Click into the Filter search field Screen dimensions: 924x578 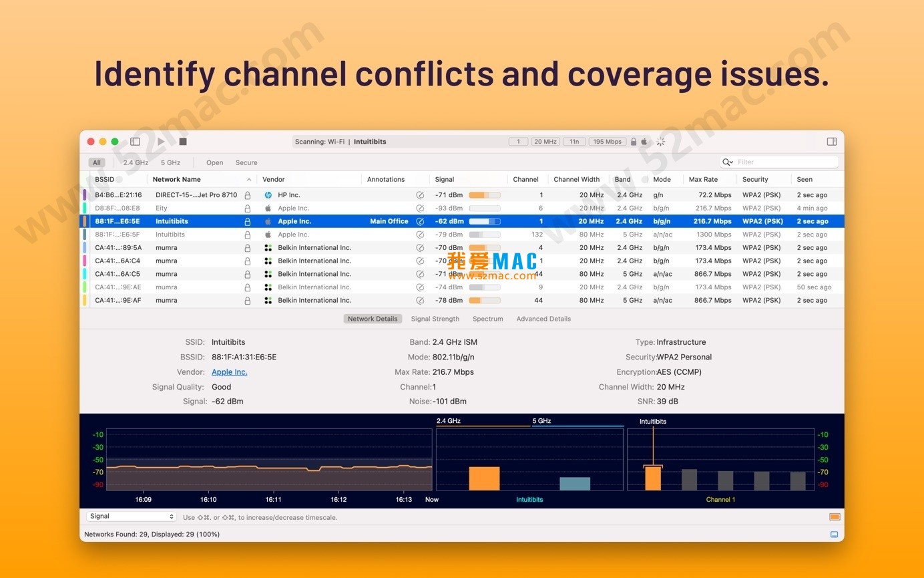point(784,162)
